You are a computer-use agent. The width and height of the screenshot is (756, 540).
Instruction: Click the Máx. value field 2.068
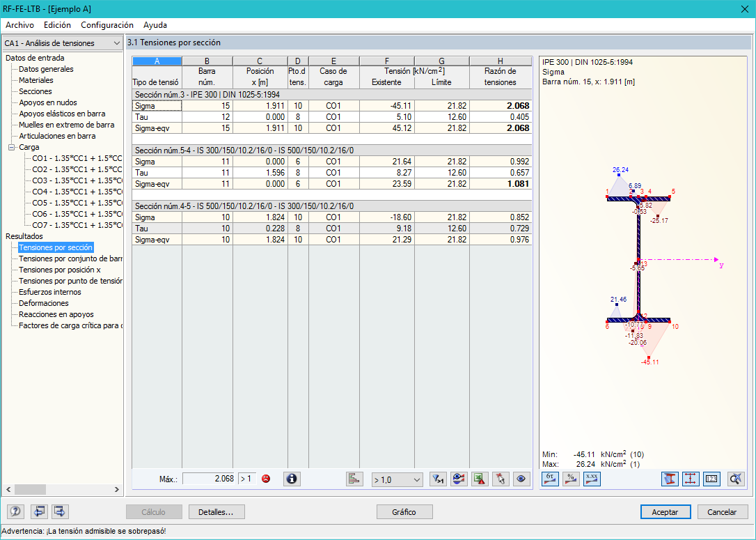210,479
